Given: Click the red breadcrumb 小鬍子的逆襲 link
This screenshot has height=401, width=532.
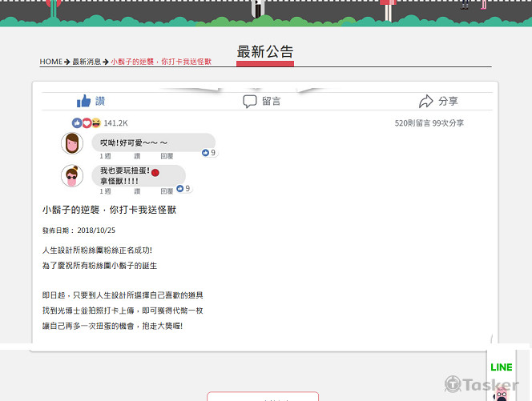Looking at the screenshot, I should [161, 62].
